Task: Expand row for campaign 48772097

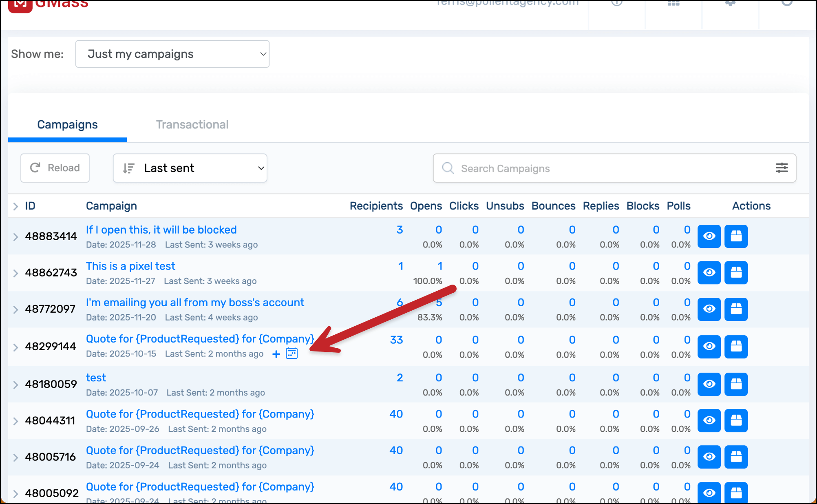Action: pyautogui.click(x=15, y=309)
